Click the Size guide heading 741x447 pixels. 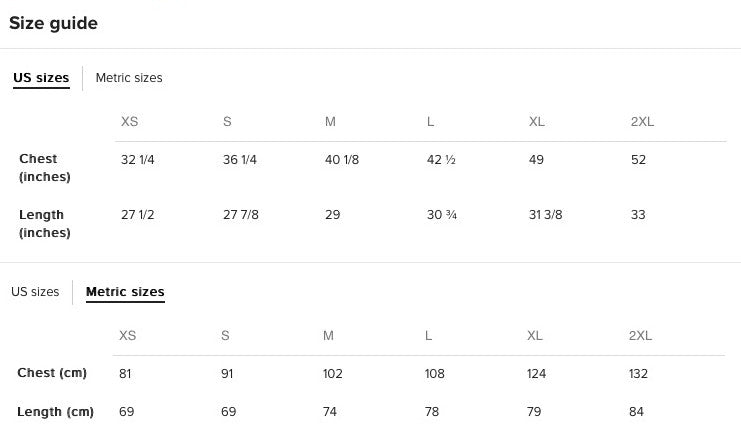click(53, 23)
